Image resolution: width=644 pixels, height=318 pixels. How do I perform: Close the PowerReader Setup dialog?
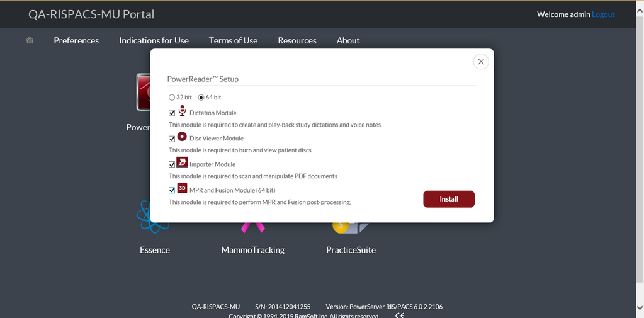pos(480,62)
